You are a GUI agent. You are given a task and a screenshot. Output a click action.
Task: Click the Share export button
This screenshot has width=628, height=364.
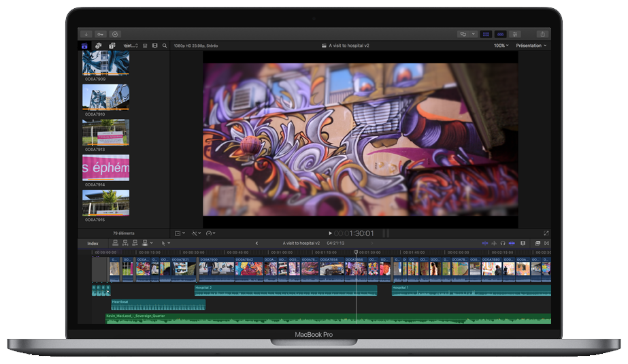point(543,34)
